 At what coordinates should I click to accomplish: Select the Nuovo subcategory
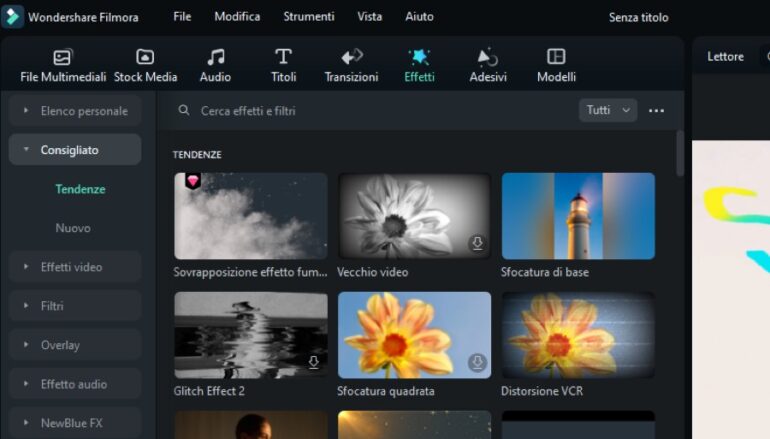click(x=73, y=228)
